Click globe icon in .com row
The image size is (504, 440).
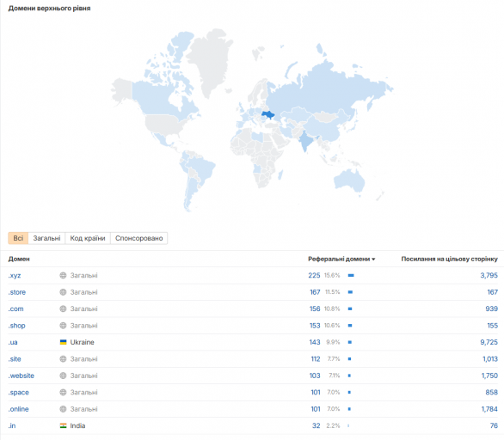(x=63, y=309)
